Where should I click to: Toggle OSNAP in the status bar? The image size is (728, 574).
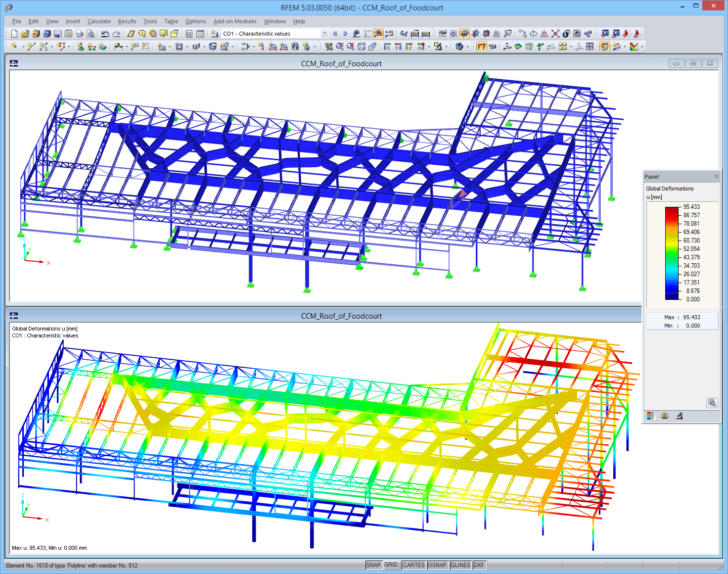pyautogui.click(x=437, y=565)
